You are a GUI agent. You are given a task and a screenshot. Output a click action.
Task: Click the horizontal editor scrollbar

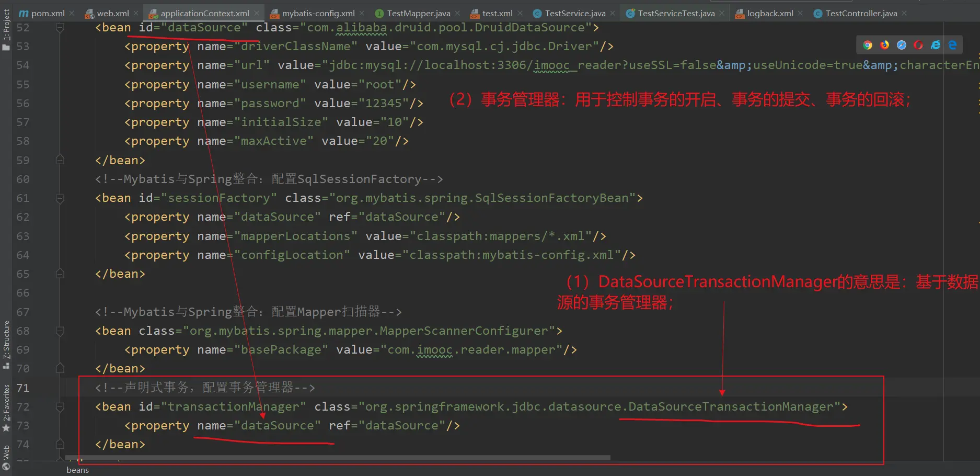(339, 458)
